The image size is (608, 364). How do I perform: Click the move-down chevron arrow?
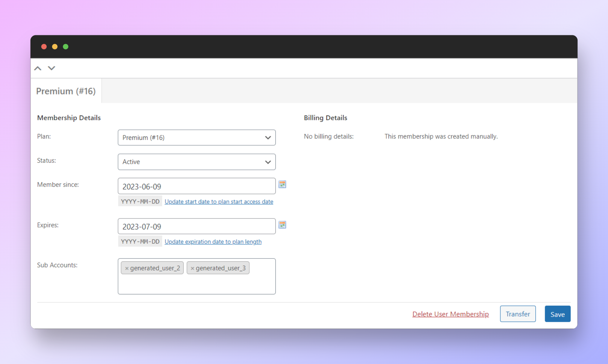coord(52,68)
